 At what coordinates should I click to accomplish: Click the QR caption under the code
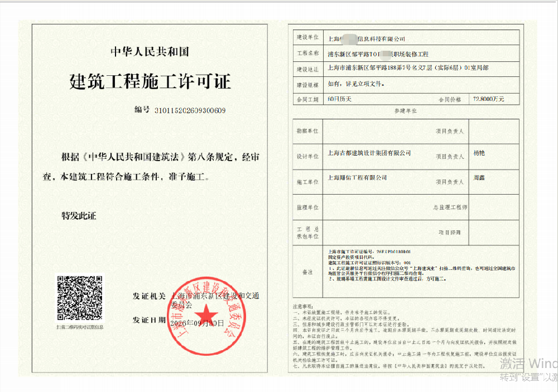click(x=80, y=327)
